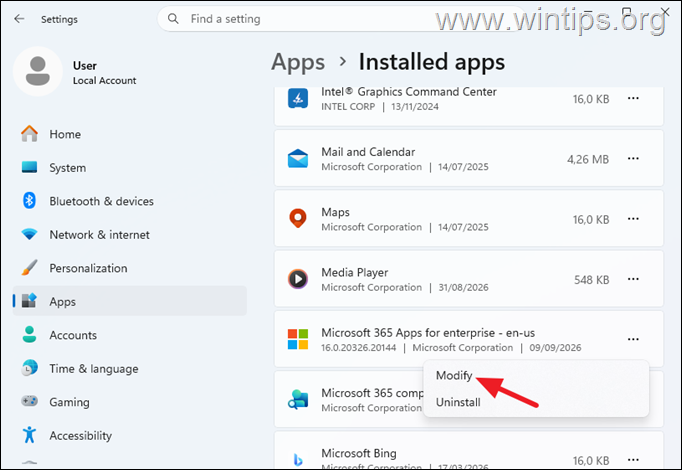682x470 pixels.
Task: Open more options for Intel Graphics Command Center
Action: click(633, 98)
